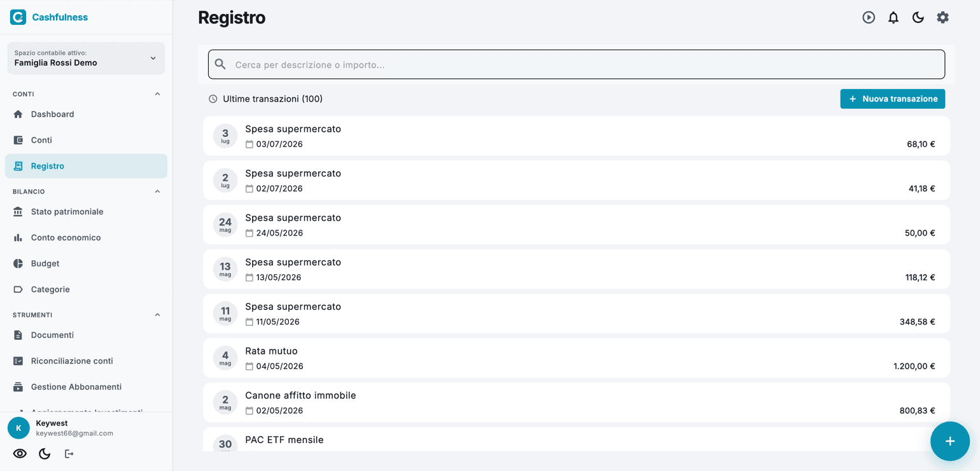Viewport: 980px width, 471px height.
Task: Click the play tutorial icon in header
Action: click(869, 17)
